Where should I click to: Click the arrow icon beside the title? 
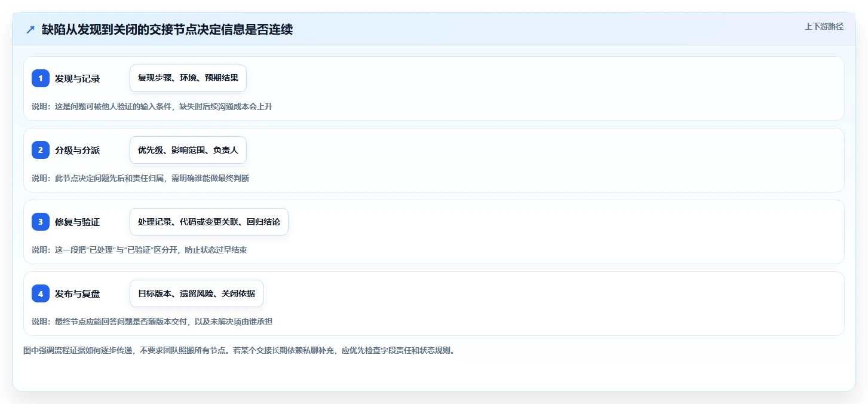pyautogui.click(x=30, y=29)
